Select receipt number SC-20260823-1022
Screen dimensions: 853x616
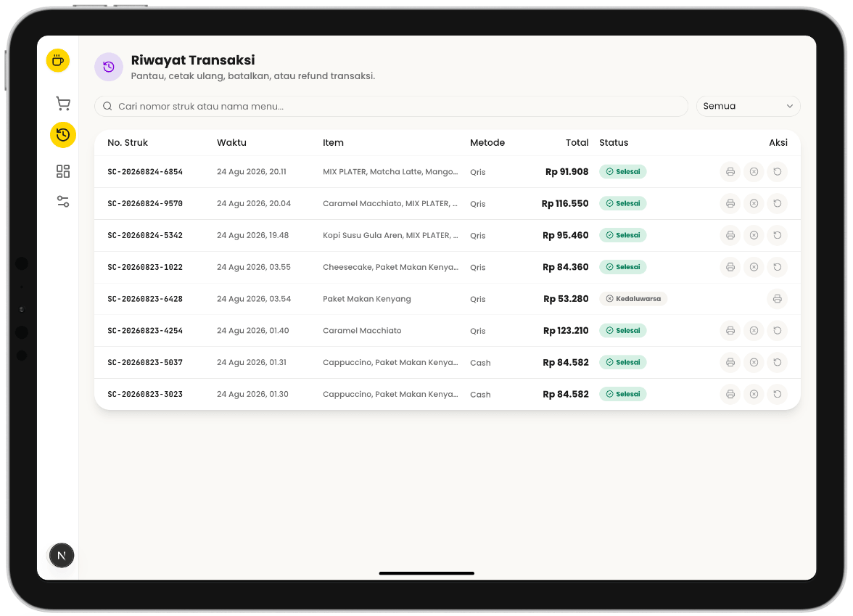coord(145,267)
